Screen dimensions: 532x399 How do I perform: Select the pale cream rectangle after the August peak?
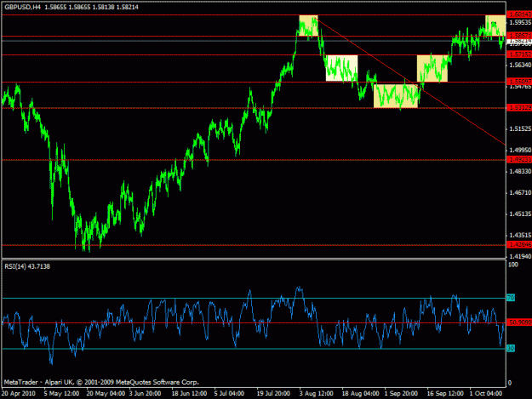tap(341, 68)
